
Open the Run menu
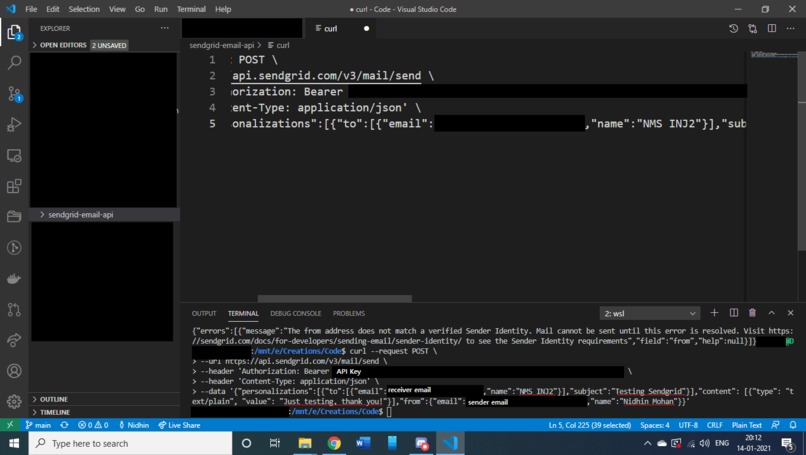pos(160,9)
